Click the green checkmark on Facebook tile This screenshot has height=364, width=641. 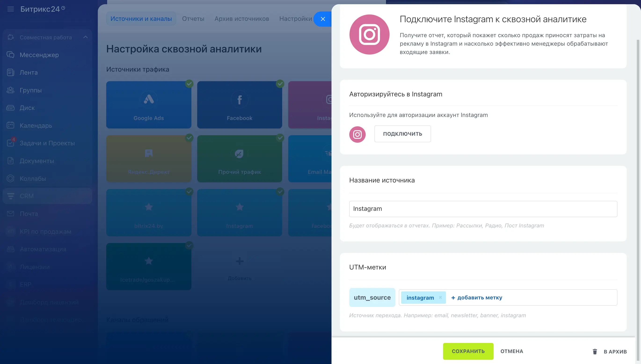pyautogui.click(x=280, y=84)
